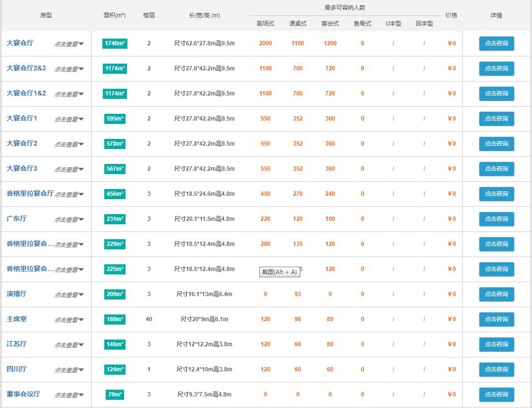Click the 595m² green area tag
Screen dimensions: 532x408
click(x=115, y=119)
